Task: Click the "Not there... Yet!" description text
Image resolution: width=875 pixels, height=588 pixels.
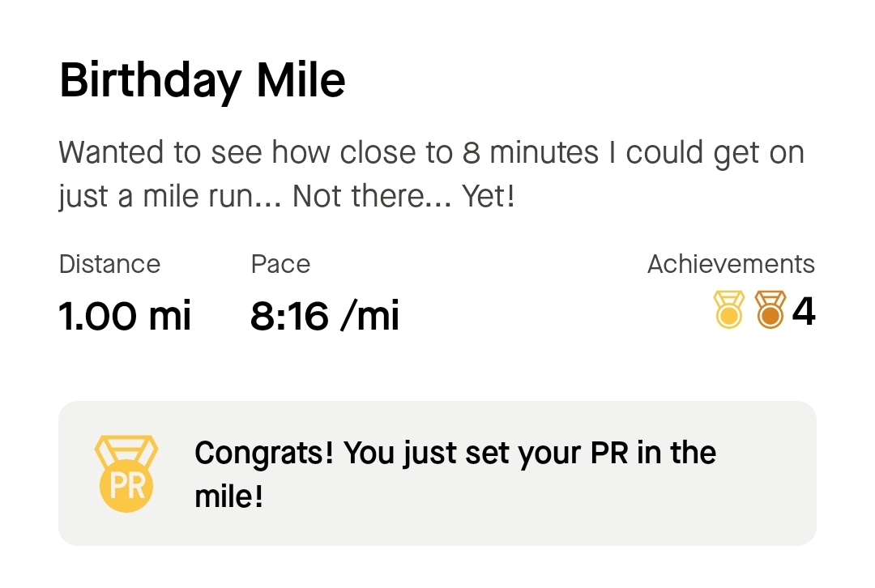Action: tap(403, 197)
